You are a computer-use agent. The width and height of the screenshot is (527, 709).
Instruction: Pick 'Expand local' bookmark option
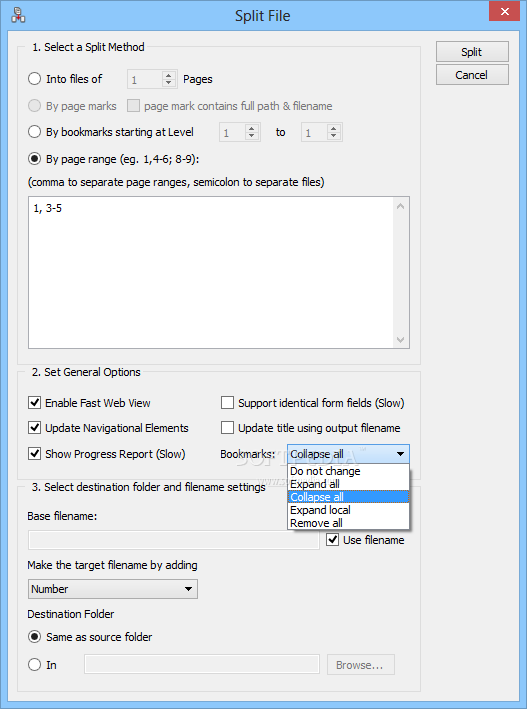348,510
